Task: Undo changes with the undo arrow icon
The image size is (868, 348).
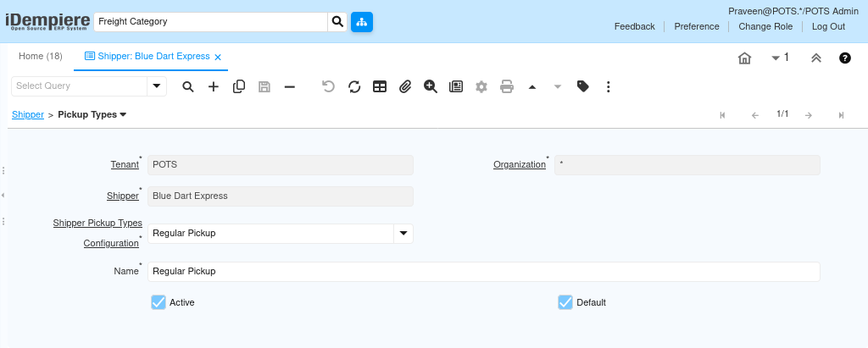Action: (329, 87)
